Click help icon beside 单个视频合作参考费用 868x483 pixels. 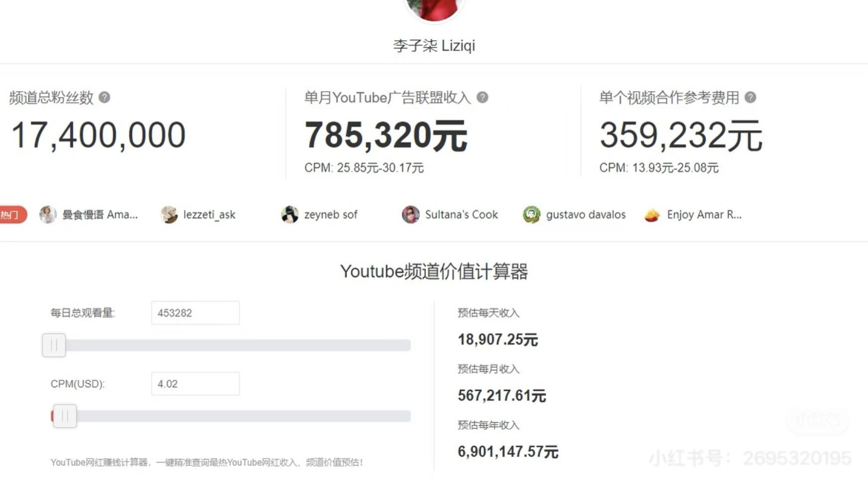click(x=750, y=97)
